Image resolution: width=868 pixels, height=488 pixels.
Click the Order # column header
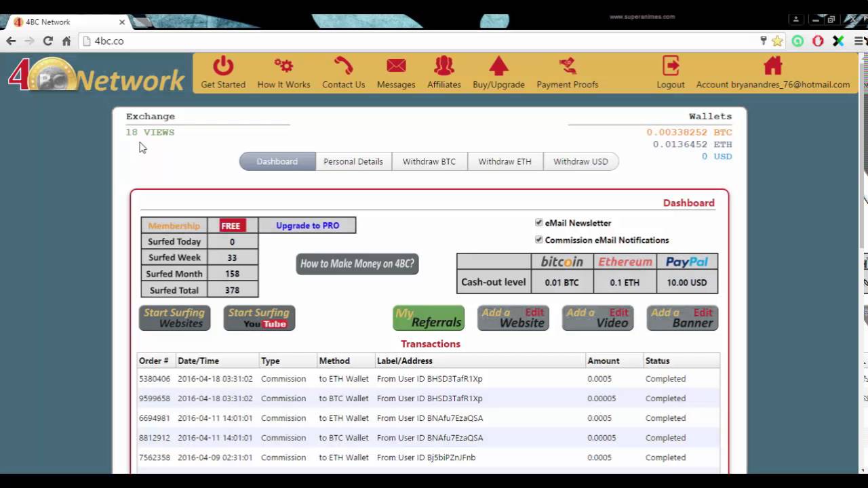pos(154,361)
